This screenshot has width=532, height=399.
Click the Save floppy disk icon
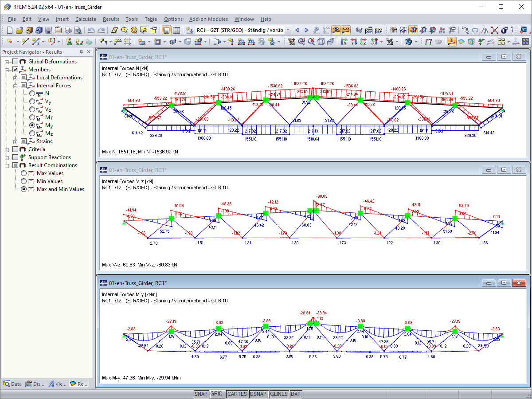point(49,30)
